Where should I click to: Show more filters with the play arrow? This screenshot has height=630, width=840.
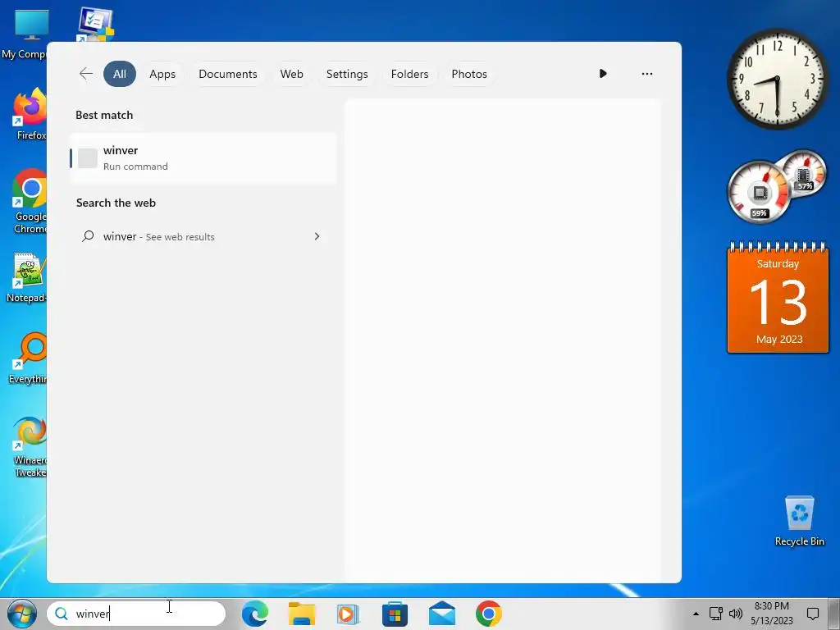[603, 73]
